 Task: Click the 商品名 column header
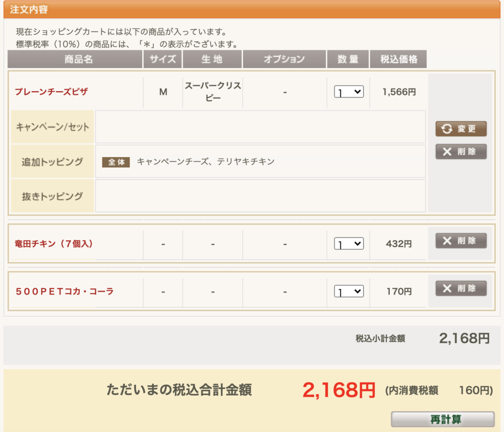click(75, 59)
